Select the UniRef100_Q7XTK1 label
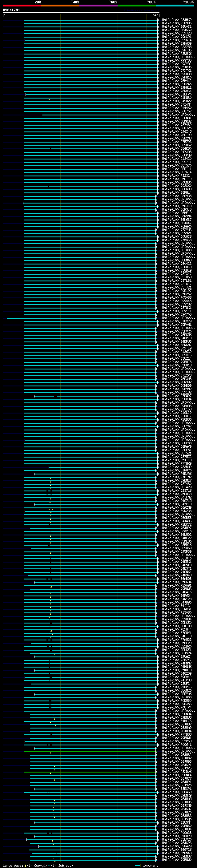Image resolution: width=197 pixels, height=868 pixels. click(176, 71)
